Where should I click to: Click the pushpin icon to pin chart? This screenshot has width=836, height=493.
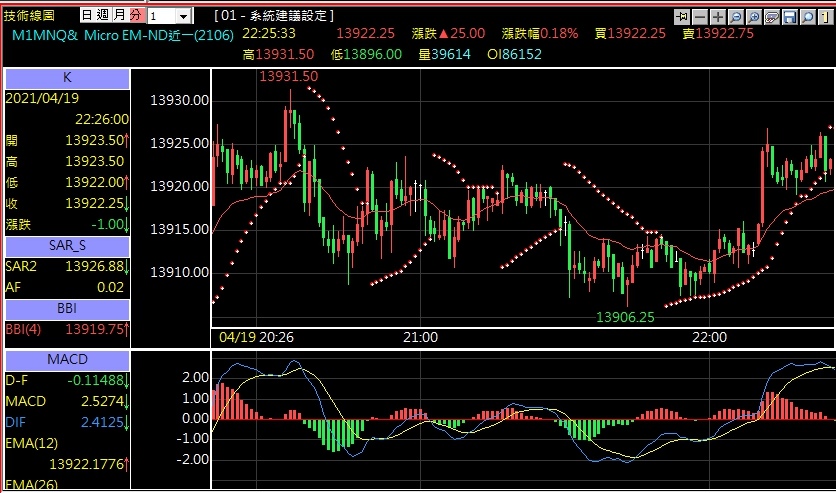681,17
